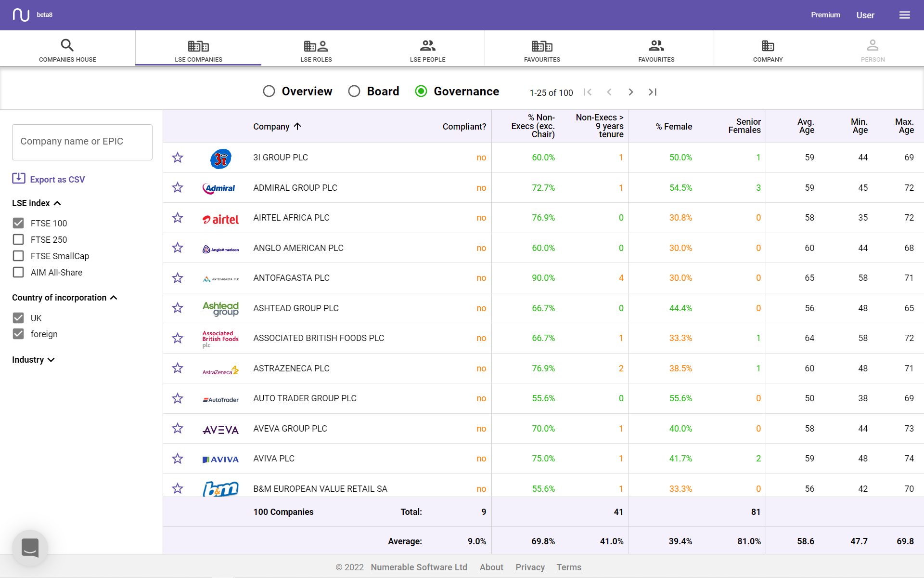The height and width of the screenshot is (578, 924).
Task: Star AVIVA PLC row
Action: tap(178, 459)
